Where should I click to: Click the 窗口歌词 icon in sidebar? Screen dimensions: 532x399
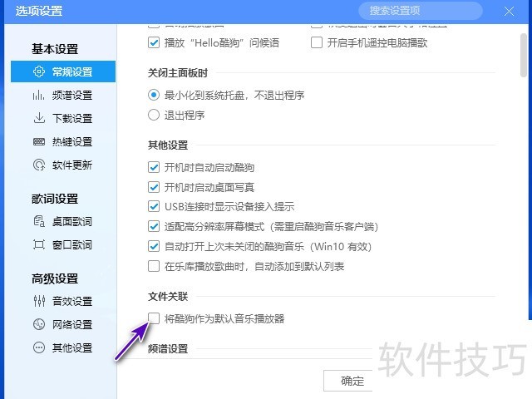38,245
